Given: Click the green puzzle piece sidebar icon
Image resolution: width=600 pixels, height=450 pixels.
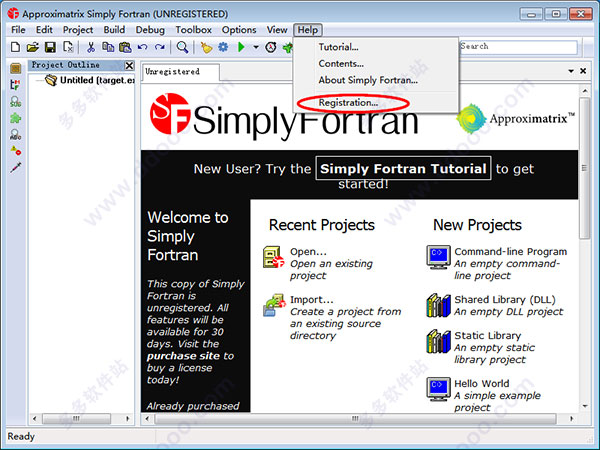Looking at the screenshot, I should tap(15, 118).
